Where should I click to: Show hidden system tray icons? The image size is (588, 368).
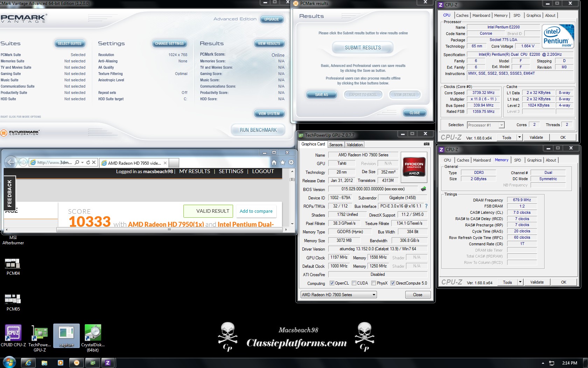pyautogui.click(x=543, y=363)
